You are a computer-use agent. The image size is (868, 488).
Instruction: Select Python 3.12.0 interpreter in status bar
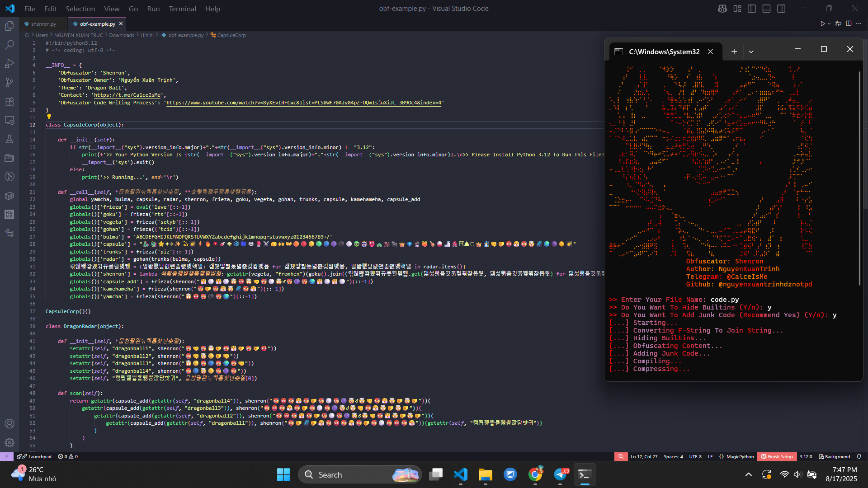click(x=806, y=456)
